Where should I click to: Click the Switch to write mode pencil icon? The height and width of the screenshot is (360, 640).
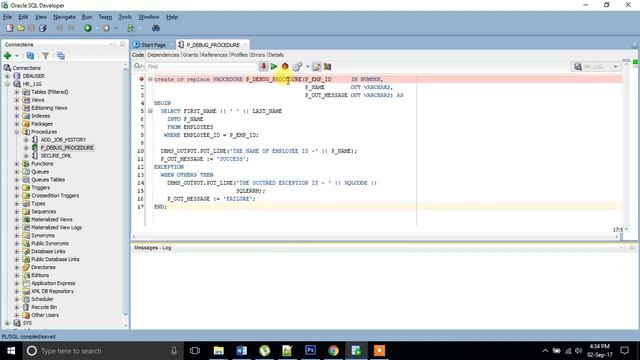click(x=316, y=66)
